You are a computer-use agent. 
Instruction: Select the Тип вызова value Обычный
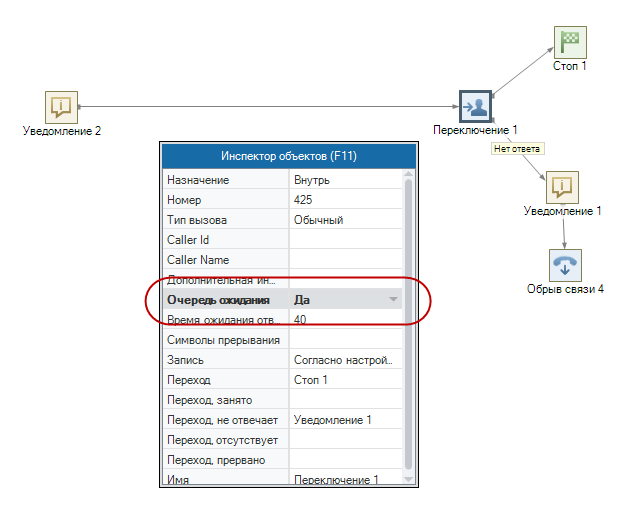(x=345, y=220)
